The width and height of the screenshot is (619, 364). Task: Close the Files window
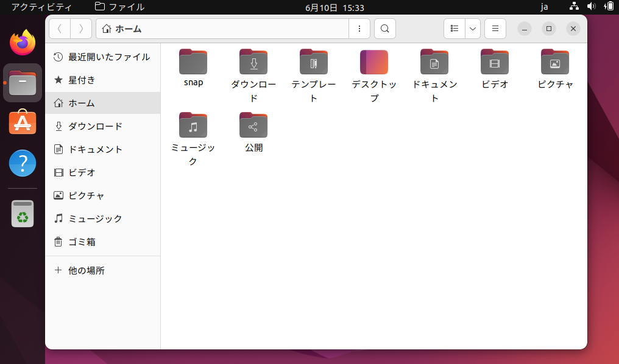[x=573, y=29]
